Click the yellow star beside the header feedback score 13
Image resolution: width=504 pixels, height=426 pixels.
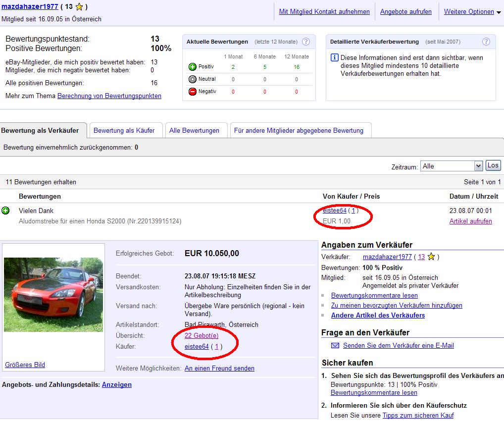pos(79,7)
